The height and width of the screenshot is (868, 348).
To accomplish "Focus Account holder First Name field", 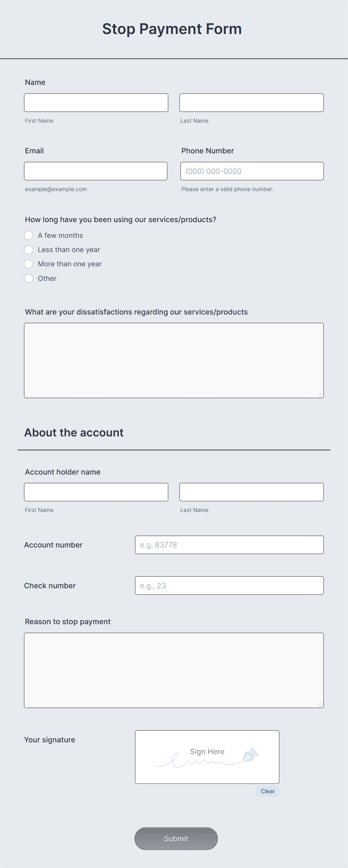I will (96, 492).
